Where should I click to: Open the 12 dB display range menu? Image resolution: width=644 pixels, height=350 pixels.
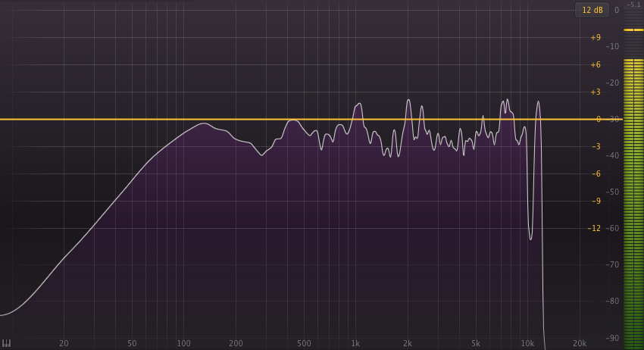coord(592,10)
